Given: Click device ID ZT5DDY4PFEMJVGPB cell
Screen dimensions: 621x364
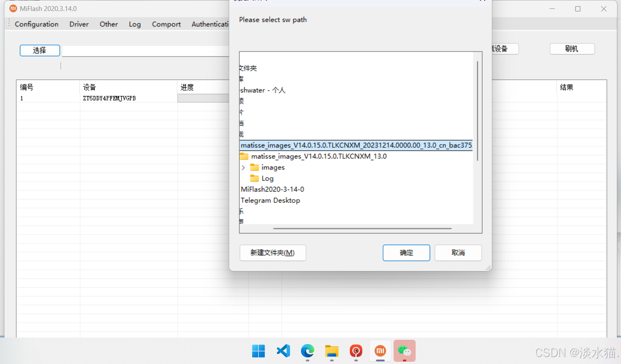Looking at the screenshot, I should point(109,98).
